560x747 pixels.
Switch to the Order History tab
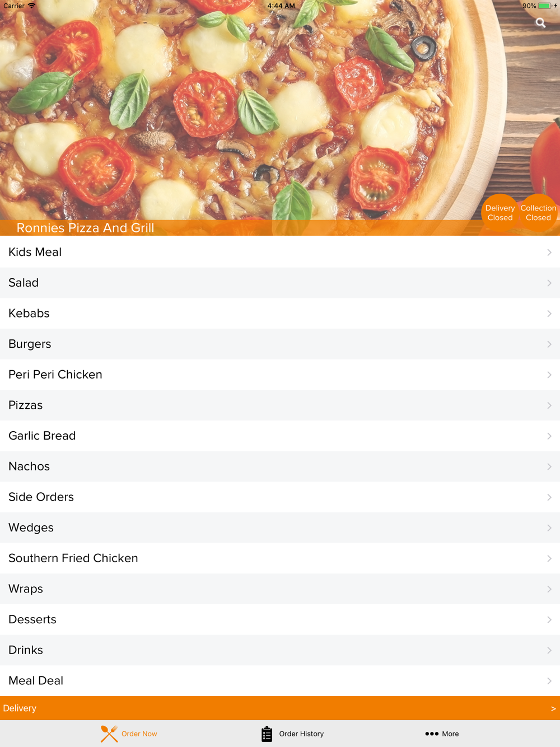pos(293,734)
